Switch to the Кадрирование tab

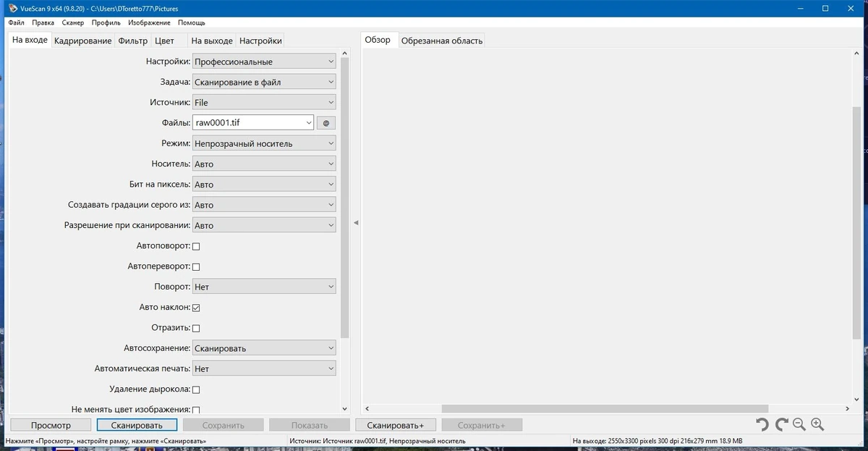tap(82, 41)
